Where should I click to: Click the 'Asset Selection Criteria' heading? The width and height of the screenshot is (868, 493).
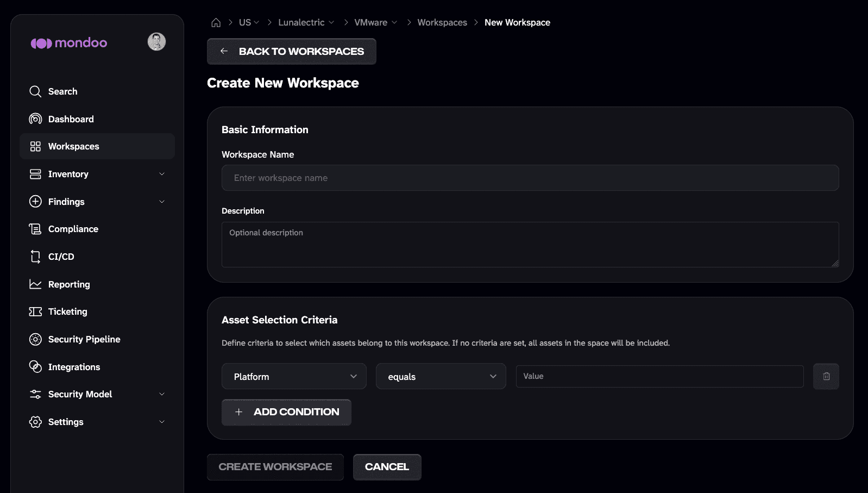[x=280, y=320]
